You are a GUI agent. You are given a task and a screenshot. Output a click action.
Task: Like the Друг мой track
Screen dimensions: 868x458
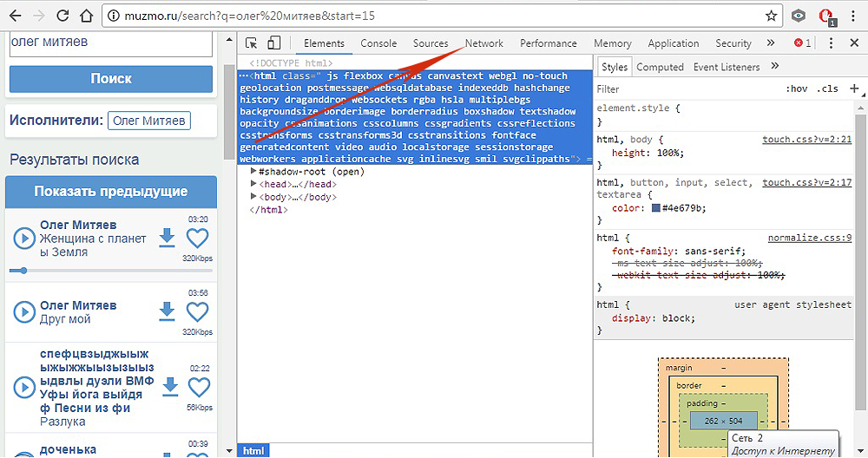[198, 312]
